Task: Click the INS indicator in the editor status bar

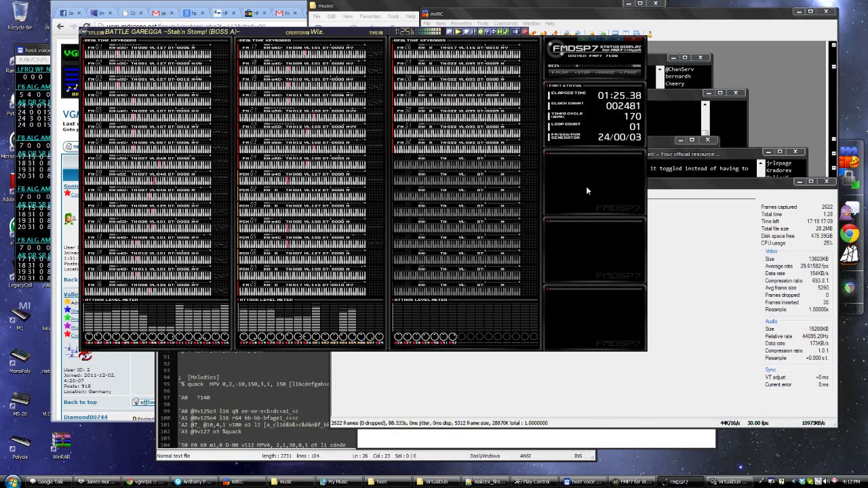Action: coord(578,456)
